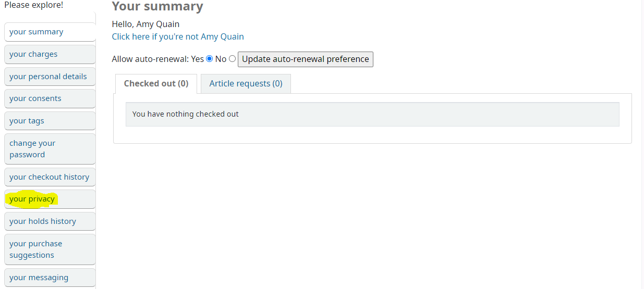Go to your personal details
Image resolution: width=644 pixels, height=289 pixels.
50,77
